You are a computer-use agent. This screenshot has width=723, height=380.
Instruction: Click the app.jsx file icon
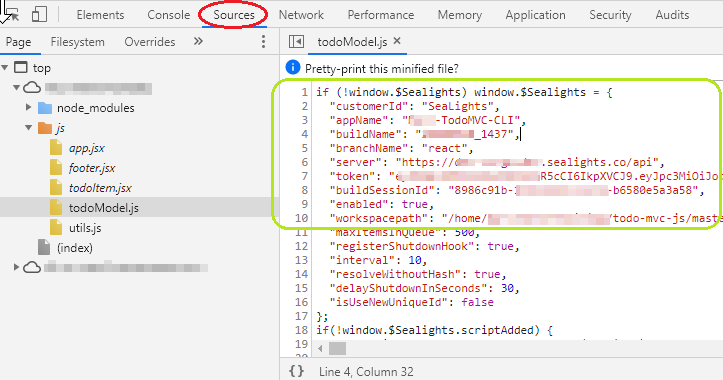[x=56, y=148]
